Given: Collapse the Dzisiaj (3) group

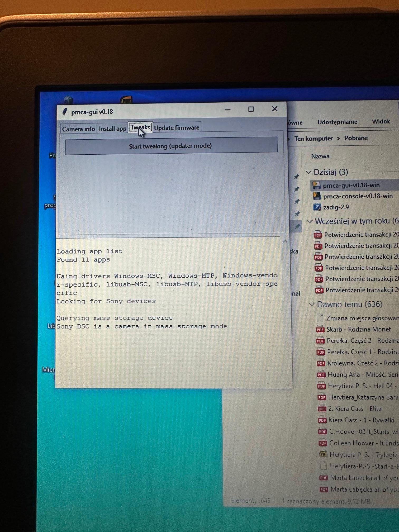Looking at the screenshot, I should coord(308,172).
